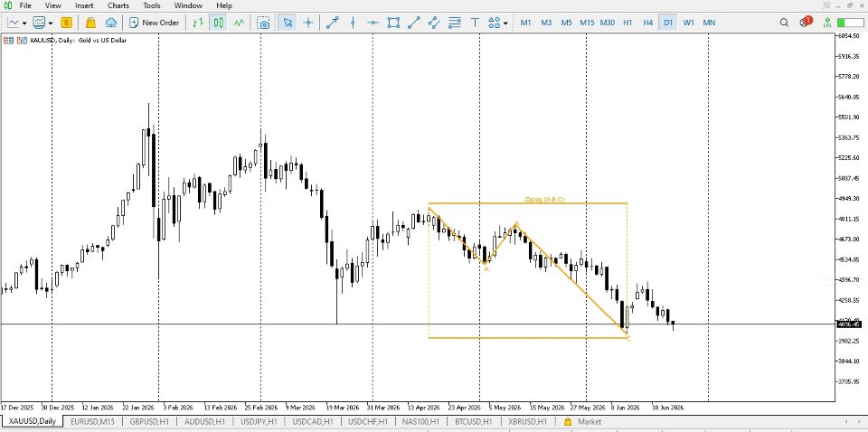
Task: Click the MetaTrader app icon in menu bar
Action: (x=8, y=5)
